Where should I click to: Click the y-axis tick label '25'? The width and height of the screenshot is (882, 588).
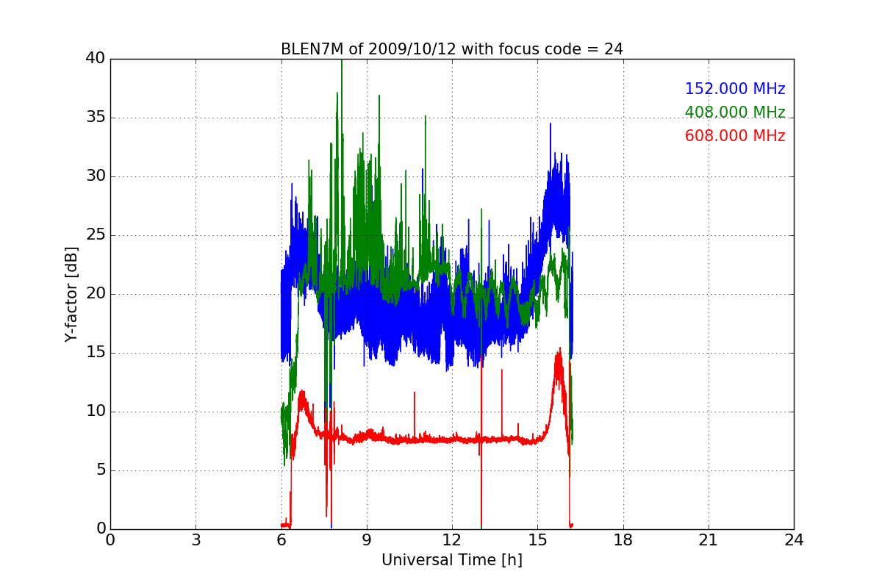point(96,235)
